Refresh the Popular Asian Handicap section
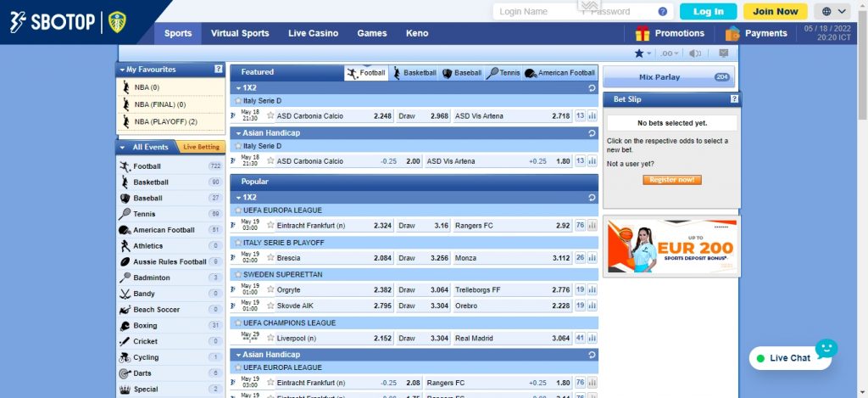 592,355
